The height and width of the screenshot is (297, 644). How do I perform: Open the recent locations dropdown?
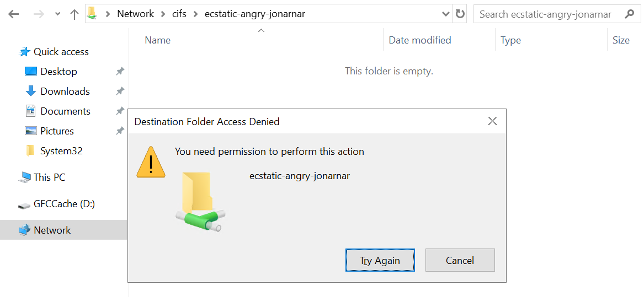pos(57,14)
